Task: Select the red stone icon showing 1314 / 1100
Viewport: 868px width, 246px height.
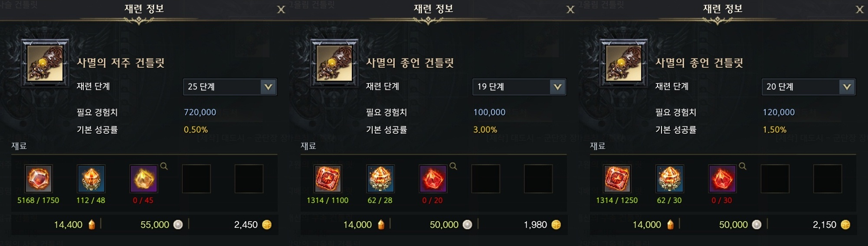Action: coord(328,178)
